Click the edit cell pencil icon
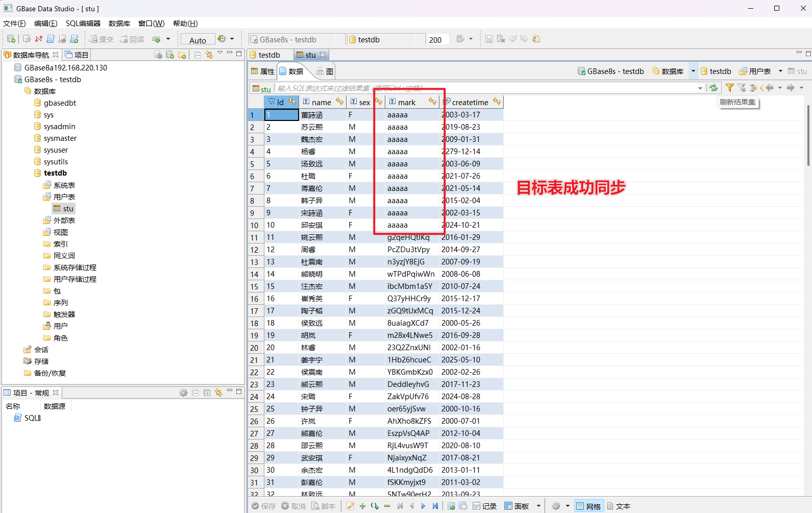Screen dimensions: 812x513 (x=350, y=506)
